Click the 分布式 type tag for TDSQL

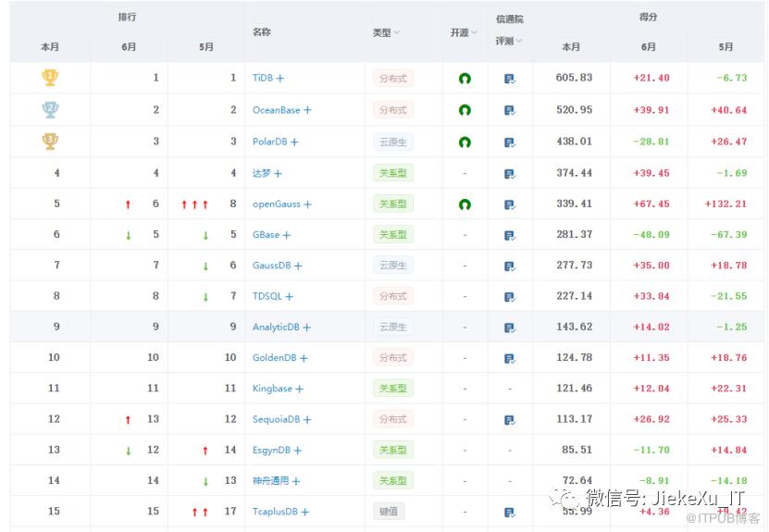(393, 297)
